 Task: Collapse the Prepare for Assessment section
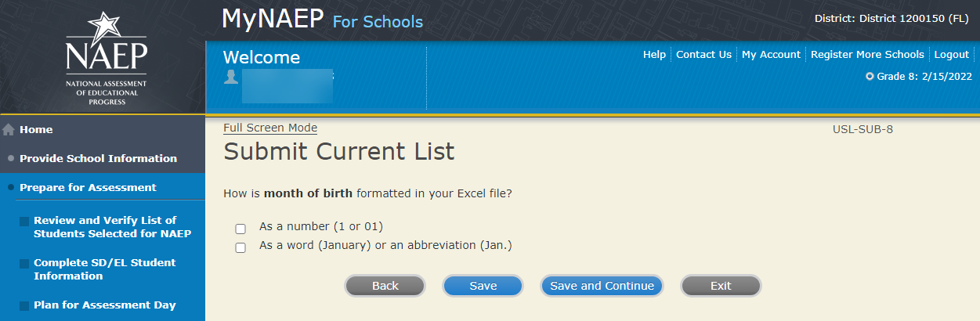[88, 188]
